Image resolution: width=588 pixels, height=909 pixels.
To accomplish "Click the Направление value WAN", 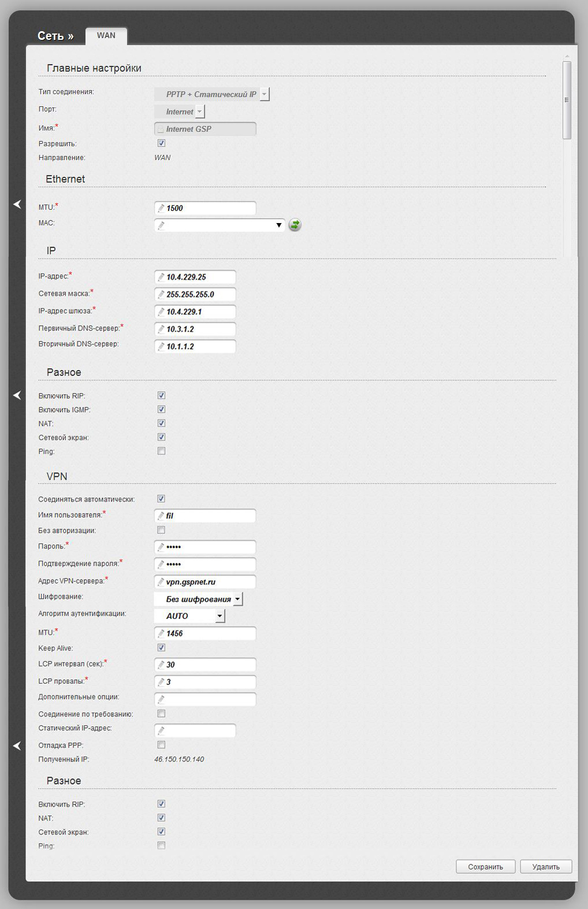I will pyautogui.click(x=162, y=158).
